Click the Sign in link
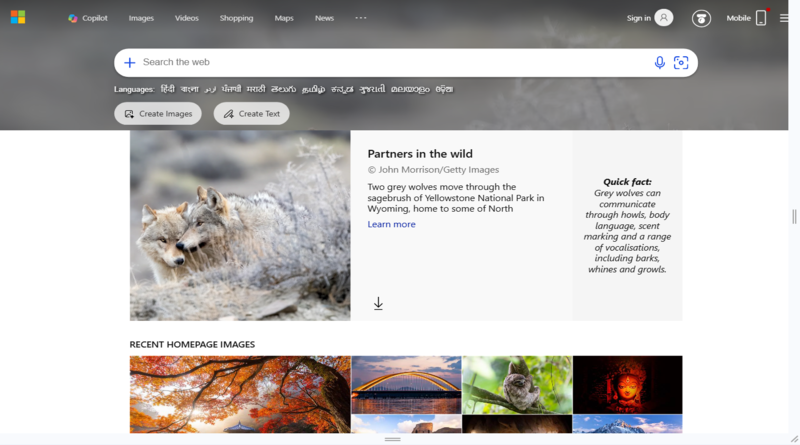This screenshot has height=445, width=800. 639,18
